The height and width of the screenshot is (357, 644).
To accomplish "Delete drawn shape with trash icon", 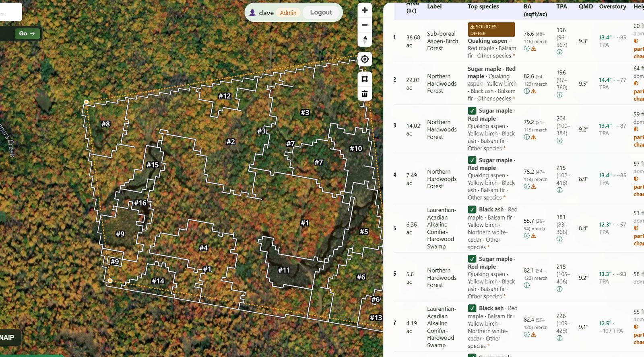I will (365, 94).
